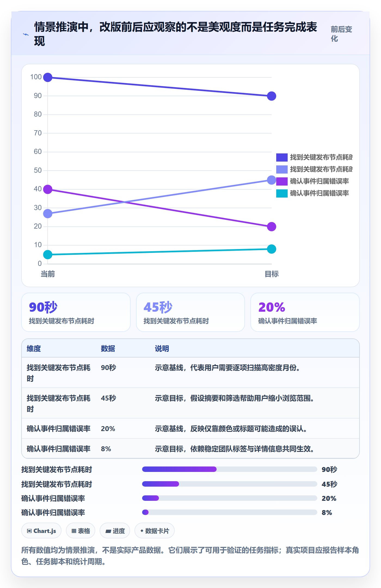Click the progress bar labeled 90秒

[230, 469]
